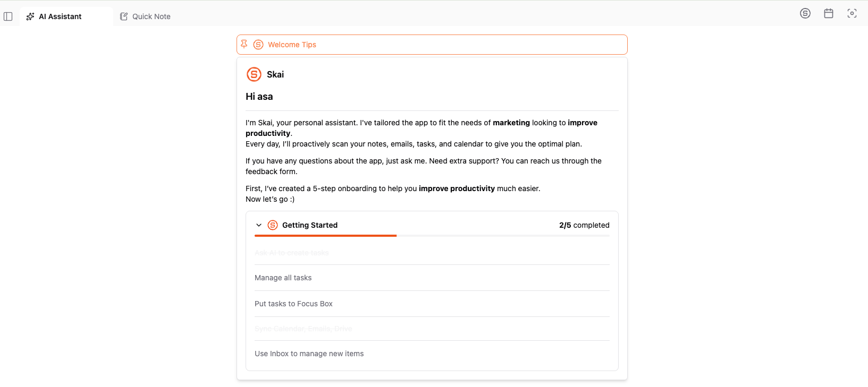Click the Skai avatar beside the name
868x387 pixels.
pos(254,74)
